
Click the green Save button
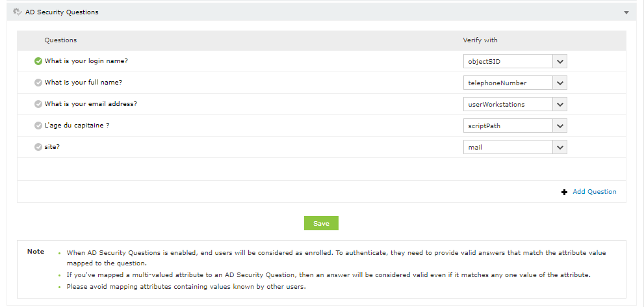321,223
